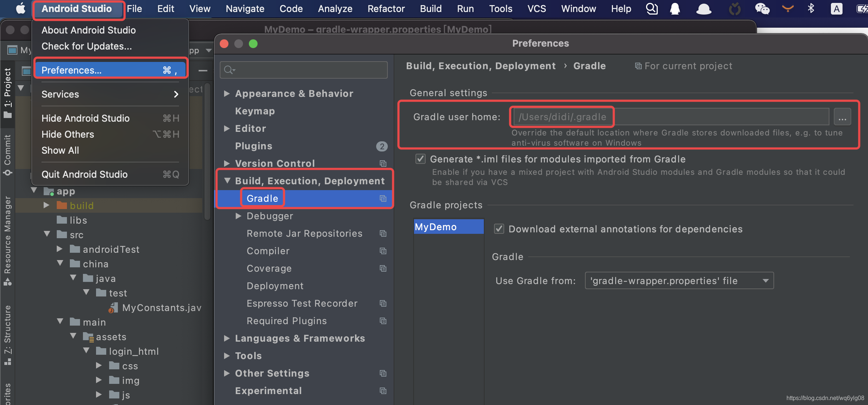
Task: Open the Use Gradle from dropdown
Action: click(679, 280)
